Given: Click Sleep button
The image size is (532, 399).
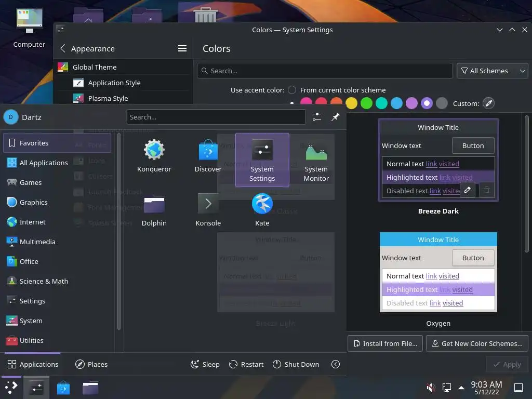Looking at the screenshot, I should pos(205,364).
